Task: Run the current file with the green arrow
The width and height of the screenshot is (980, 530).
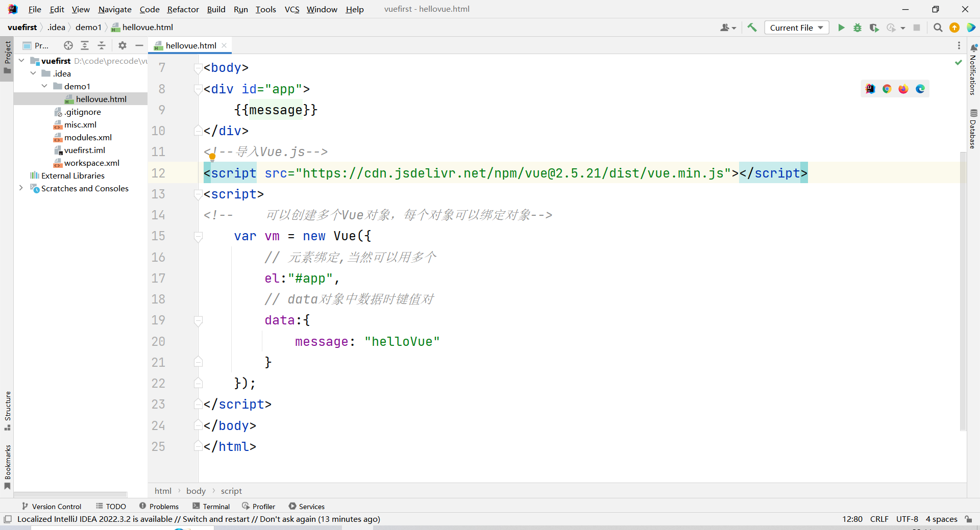Action: point(841,28)
